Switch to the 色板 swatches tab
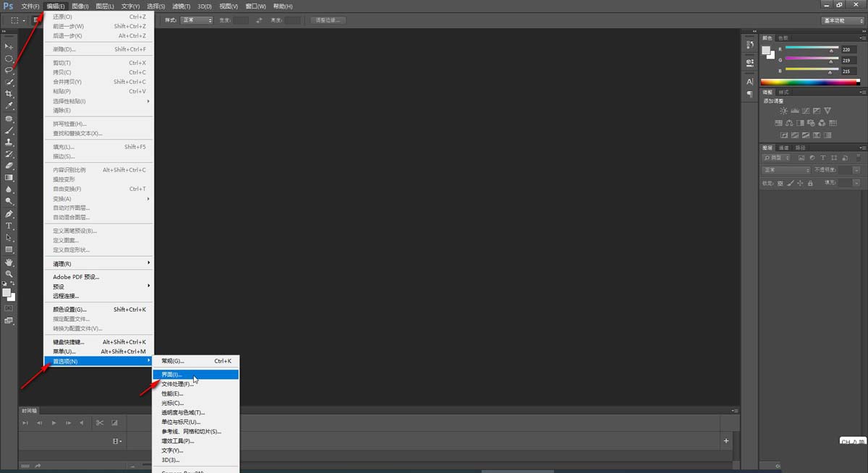Viewport: 868px width, 473px height. (783, 38)
